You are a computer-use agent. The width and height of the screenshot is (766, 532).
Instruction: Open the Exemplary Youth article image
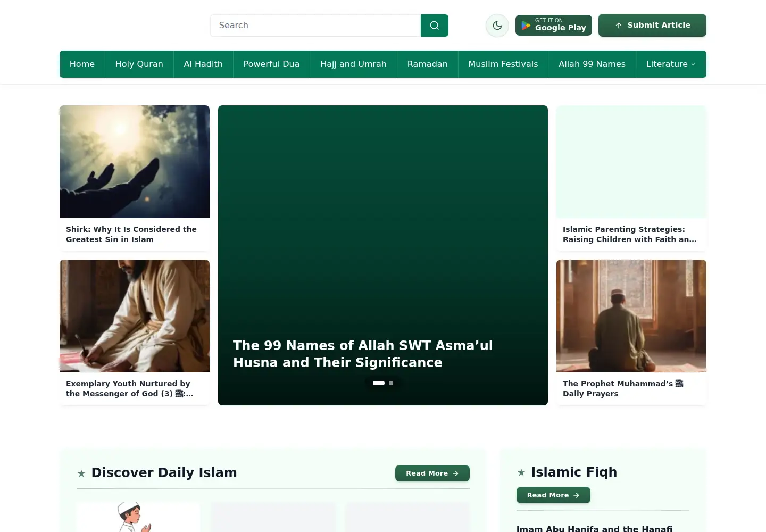tap(135, 316)
